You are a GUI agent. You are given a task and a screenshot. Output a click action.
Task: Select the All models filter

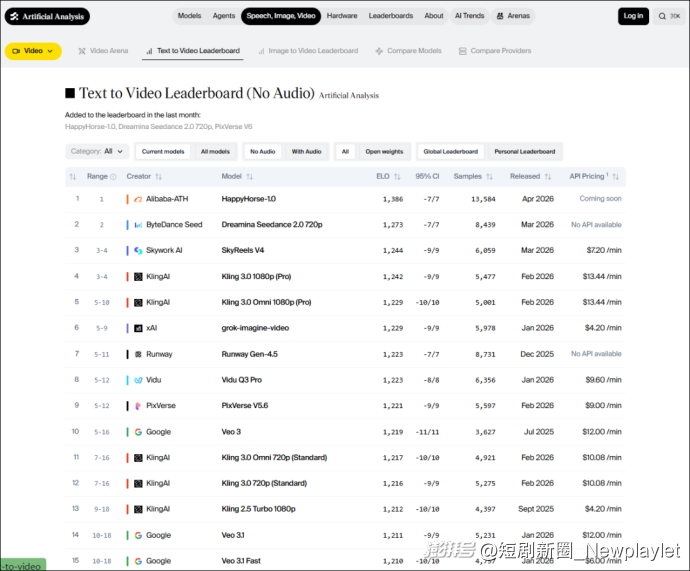pyautogui.click(x=215, y=152)
